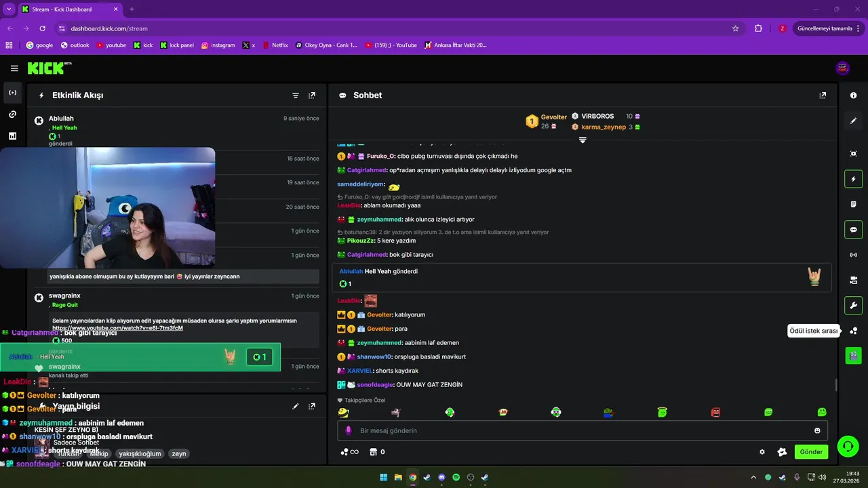Open the hamburger menu beside the Kick logo
The width and height of the screenshot is (868, 488).
(14, 68)
